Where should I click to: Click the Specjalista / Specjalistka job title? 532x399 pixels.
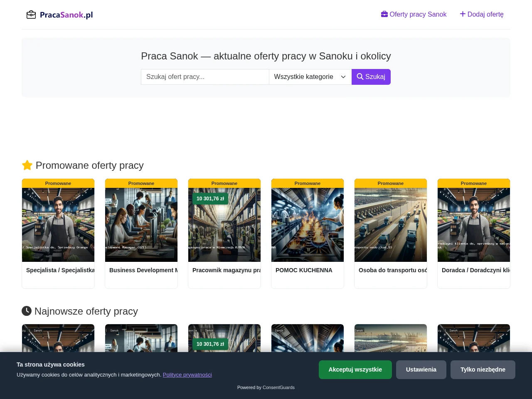pyautogui.click(x=60, y=270)
